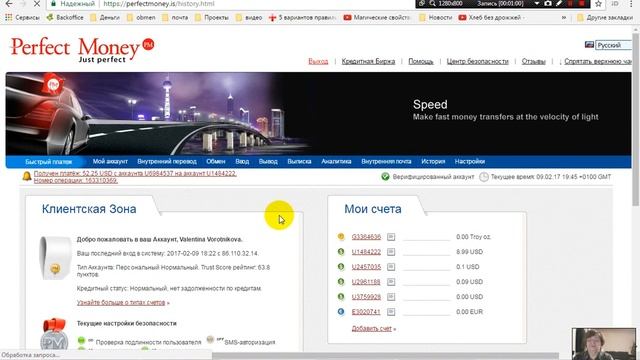Click the Выход logout link
Viewport: 640px width, 360px height.
coord(318,61)
